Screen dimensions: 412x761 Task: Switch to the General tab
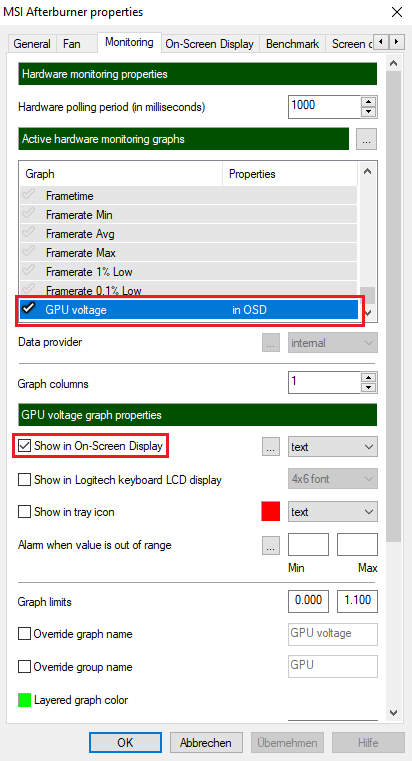point(32,44)
